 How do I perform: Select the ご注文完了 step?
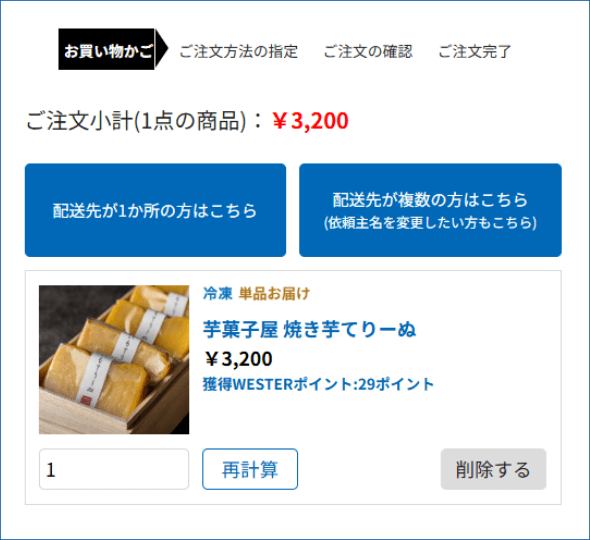[x=474, y=52]
